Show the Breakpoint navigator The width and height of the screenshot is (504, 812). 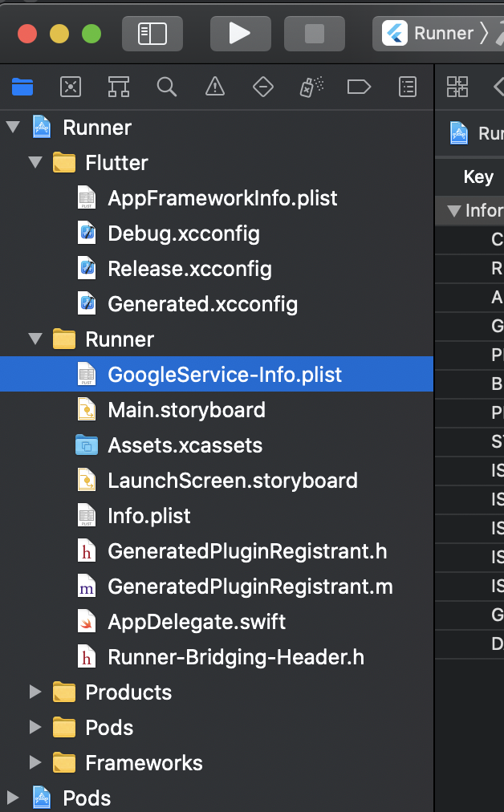tap(360, 87)
